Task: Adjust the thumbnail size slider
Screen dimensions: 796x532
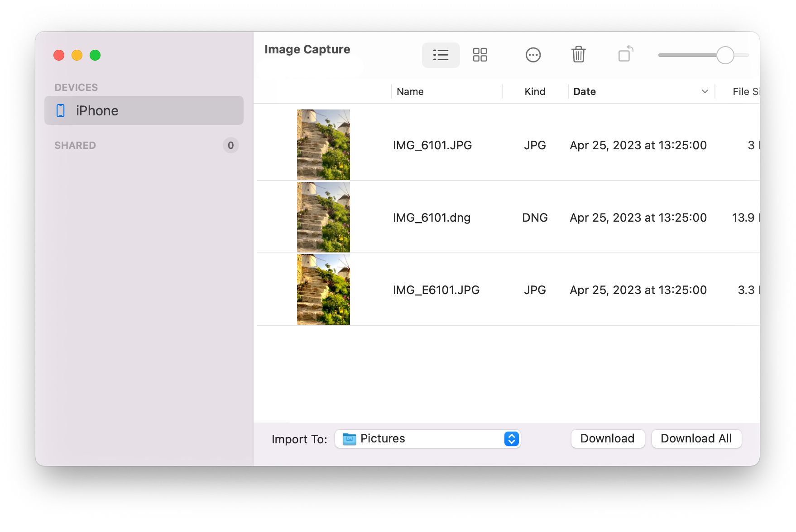Action: [725, 55]
